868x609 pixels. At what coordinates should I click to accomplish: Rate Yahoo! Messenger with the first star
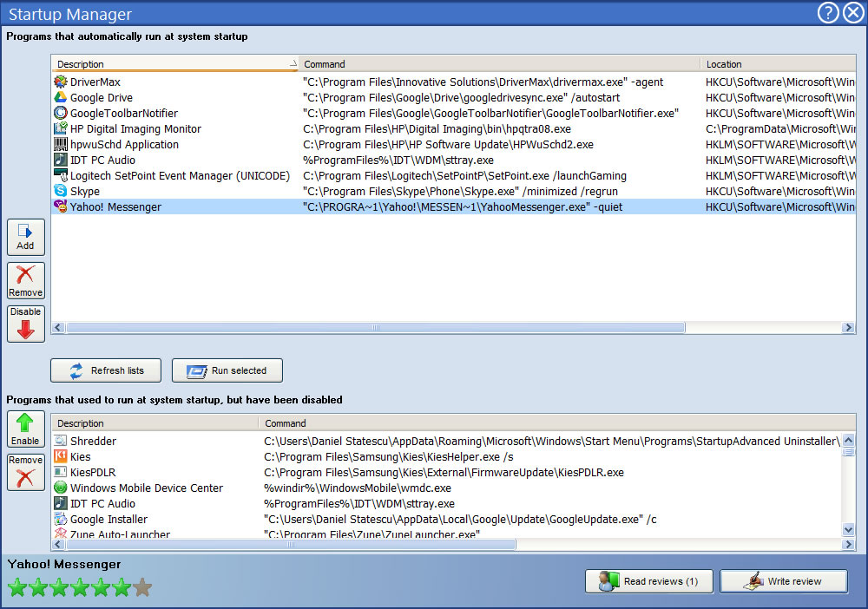pyautogui.click(x=17, y=587)
